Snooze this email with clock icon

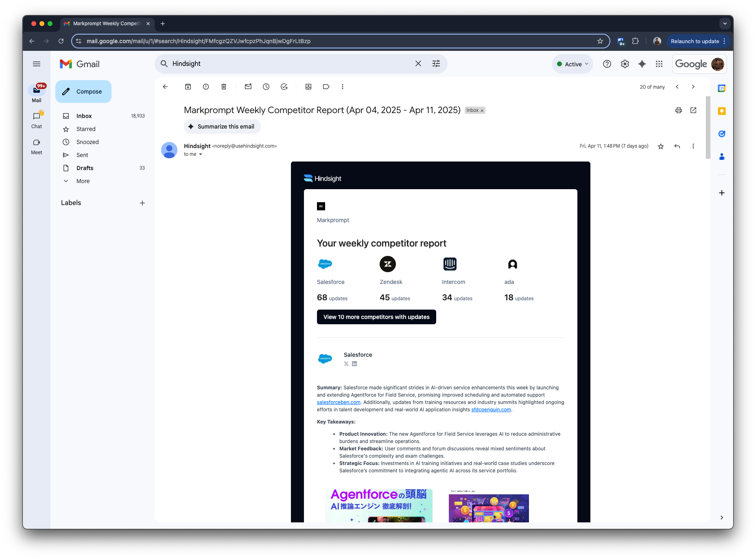[266, 87]
